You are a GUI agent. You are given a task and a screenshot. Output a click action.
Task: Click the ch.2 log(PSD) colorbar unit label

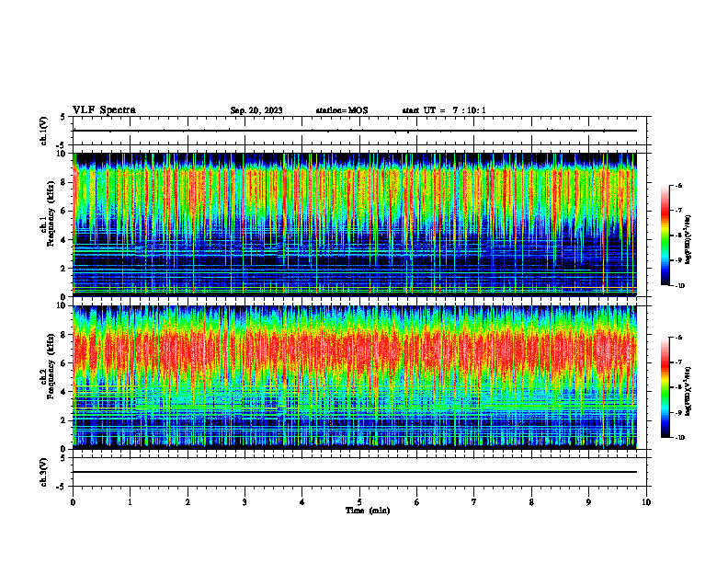(688, 391)
